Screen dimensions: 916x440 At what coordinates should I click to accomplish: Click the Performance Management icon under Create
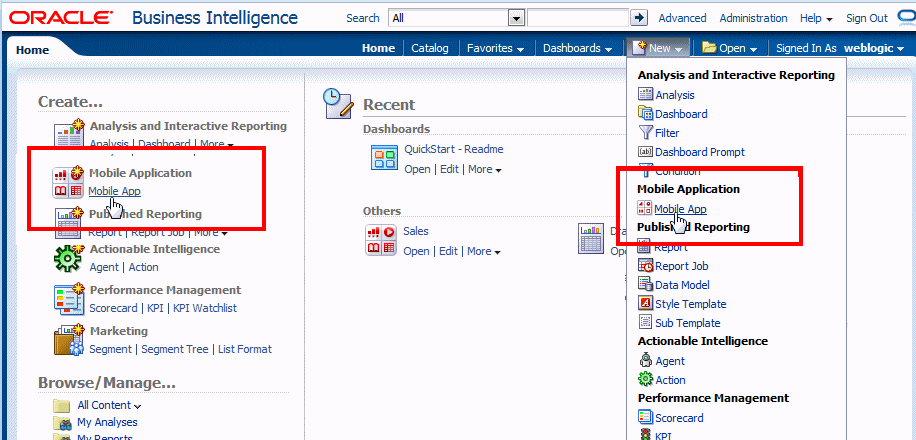coord(69,299)
